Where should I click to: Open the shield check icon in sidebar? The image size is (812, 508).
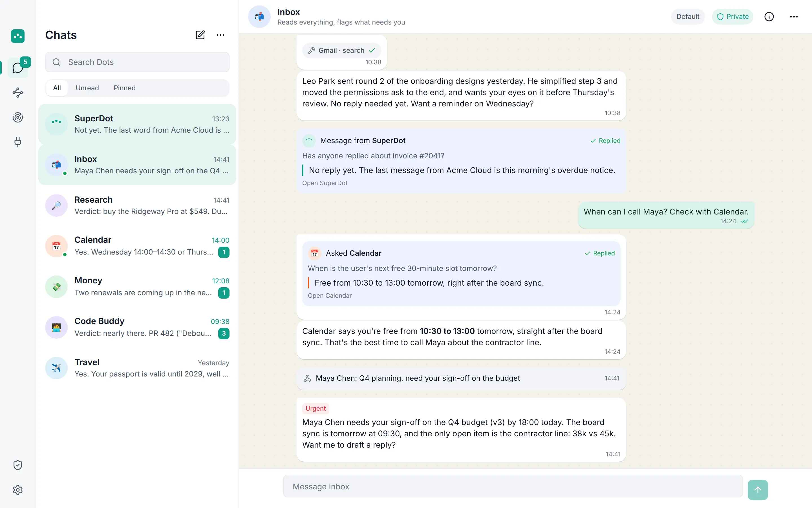coord(18,465)
